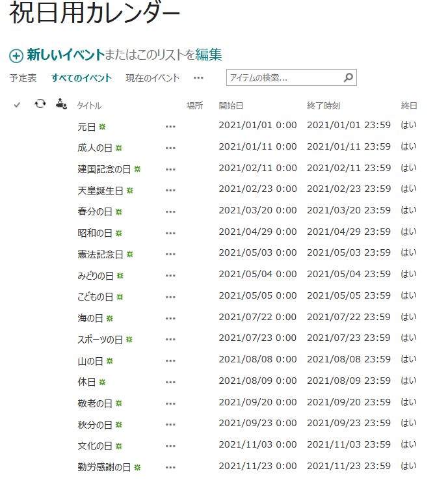Open the スポーツの日 event

click(x=100, y=340)
